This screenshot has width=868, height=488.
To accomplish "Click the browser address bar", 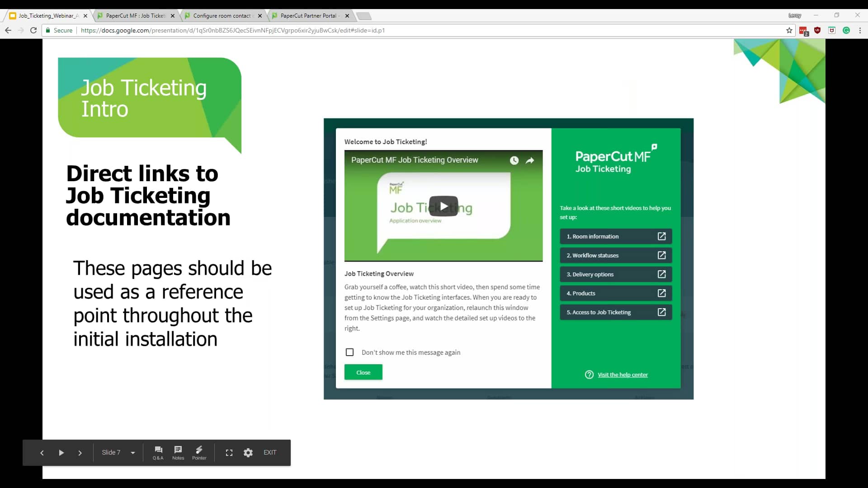I will pos(407,30).
